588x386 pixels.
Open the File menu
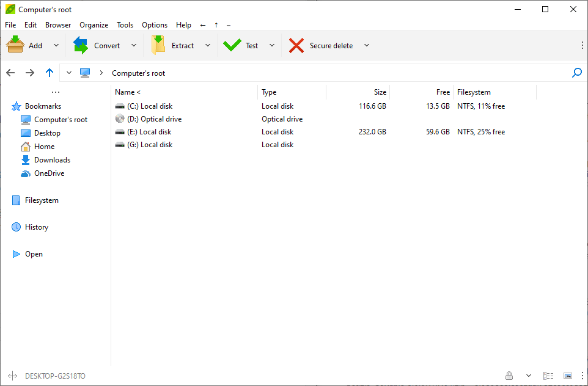pos(10,24)
